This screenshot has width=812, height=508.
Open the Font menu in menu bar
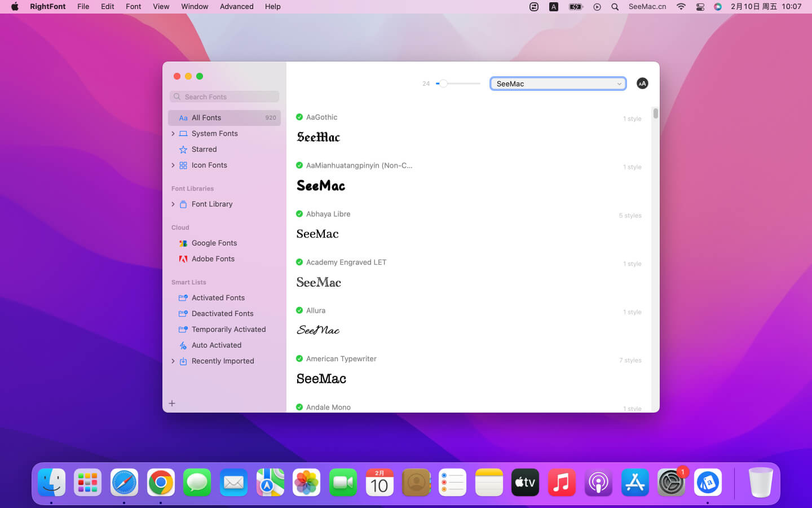click(133, 7)
